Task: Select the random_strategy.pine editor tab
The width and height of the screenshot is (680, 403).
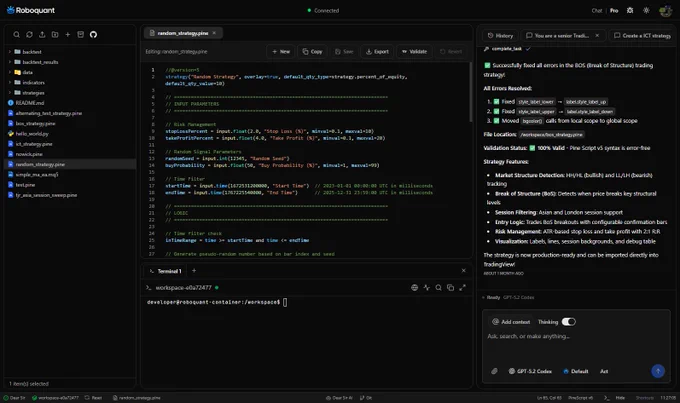Action: click(182, 33)
